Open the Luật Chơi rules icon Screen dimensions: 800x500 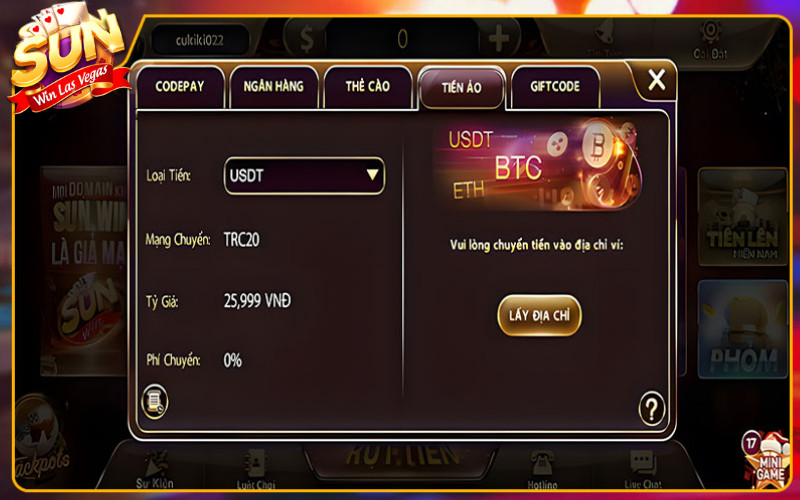coord(256,469)
